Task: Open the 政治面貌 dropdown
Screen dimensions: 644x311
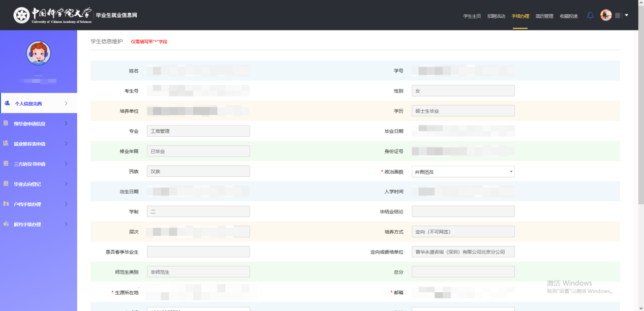Action: [463, 172]
